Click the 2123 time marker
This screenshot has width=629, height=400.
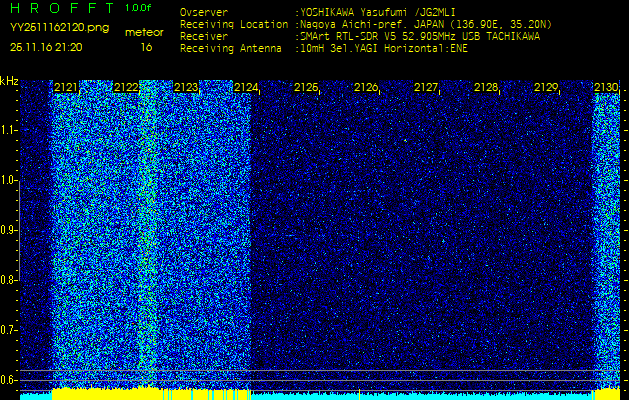[186, 87]
